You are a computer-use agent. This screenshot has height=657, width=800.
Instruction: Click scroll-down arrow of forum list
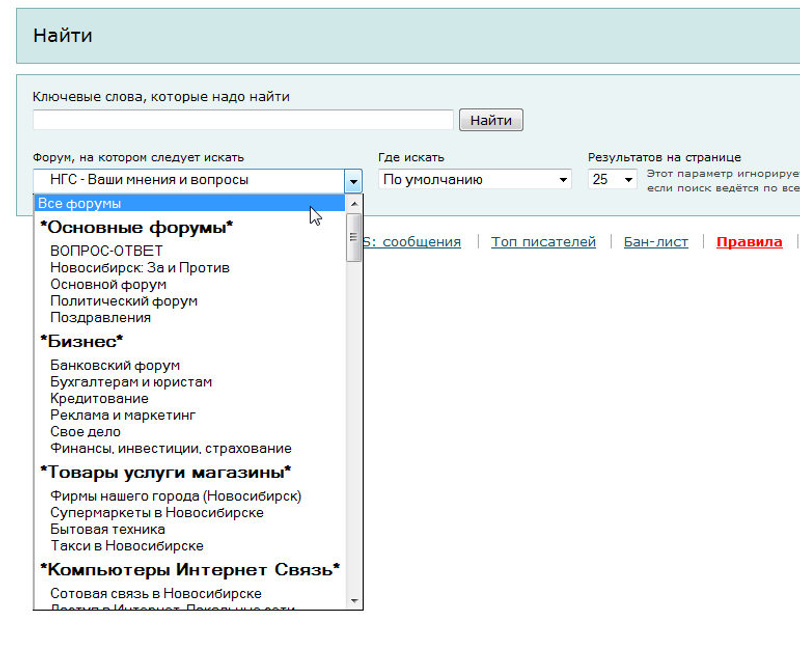pyautogui.click(x=354, y=602)
